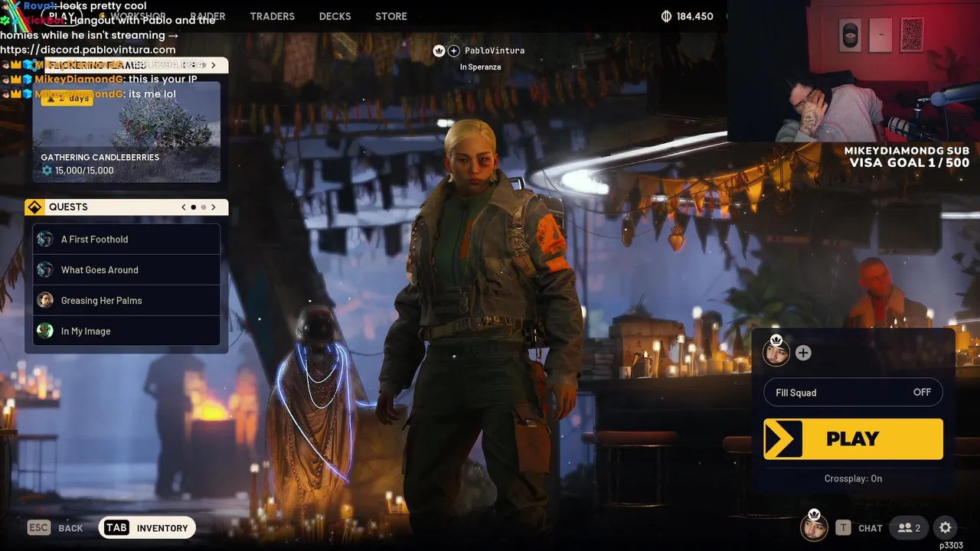Toggle the Crossplay: On setting

point(853,478)
